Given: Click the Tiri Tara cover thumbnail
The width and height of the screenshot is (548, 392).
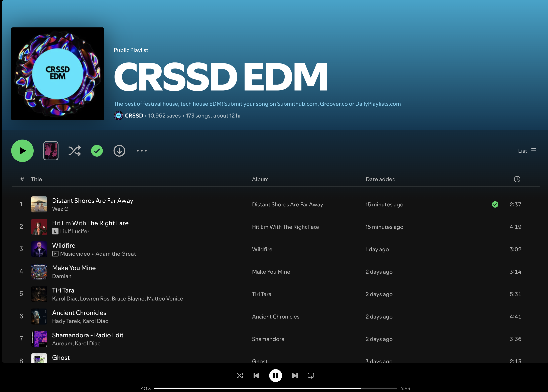Looking at the screenshot, I should point(39,294).
